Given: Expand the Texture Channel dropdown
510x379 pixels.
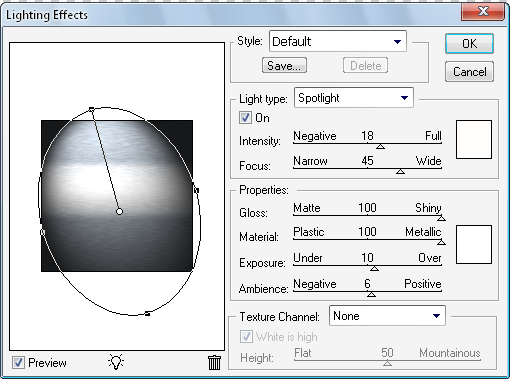Looking at the screenshot, I should tap(387, 315).
